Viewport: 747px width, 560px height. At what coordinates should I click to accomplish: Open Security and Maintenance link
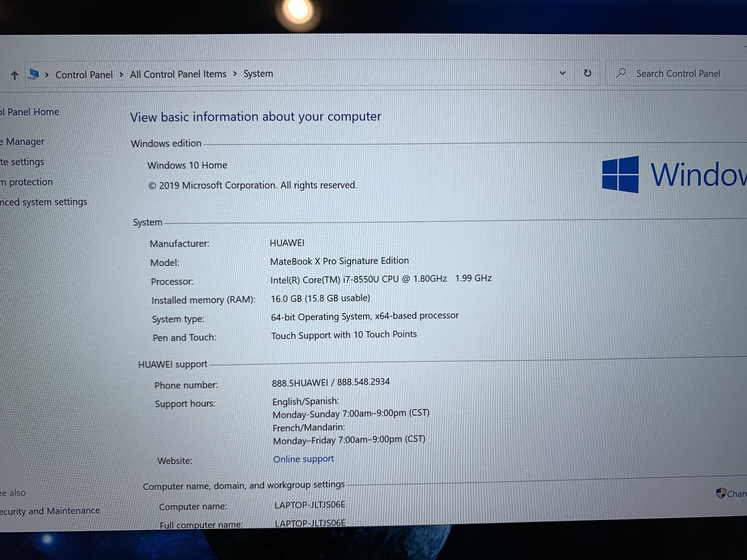(50, 511)
